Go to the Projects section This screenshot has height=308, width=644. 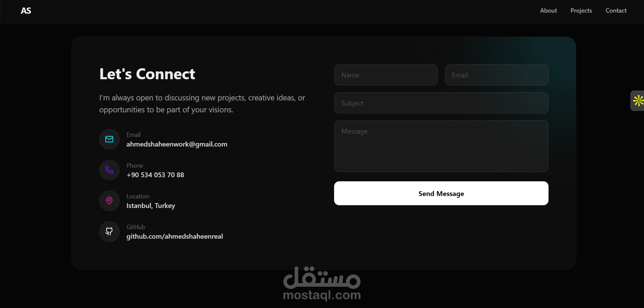tap(581, 11)
